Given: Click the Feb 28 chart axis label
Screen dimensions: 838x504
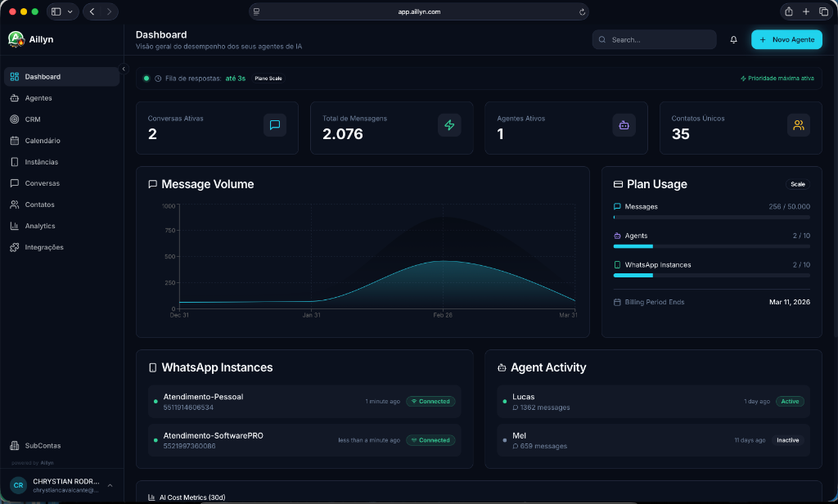Looking at the screenshot, I should 443,315.
